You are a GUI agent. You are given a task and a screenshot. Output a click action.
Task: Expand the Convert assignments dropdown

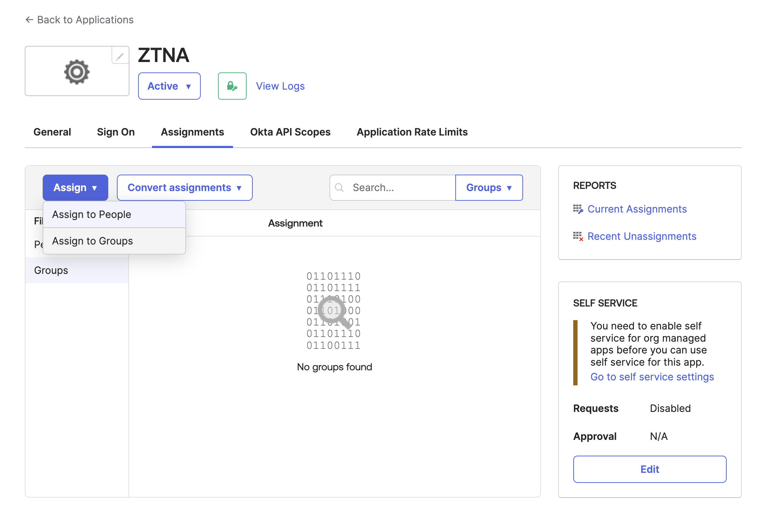185,187
